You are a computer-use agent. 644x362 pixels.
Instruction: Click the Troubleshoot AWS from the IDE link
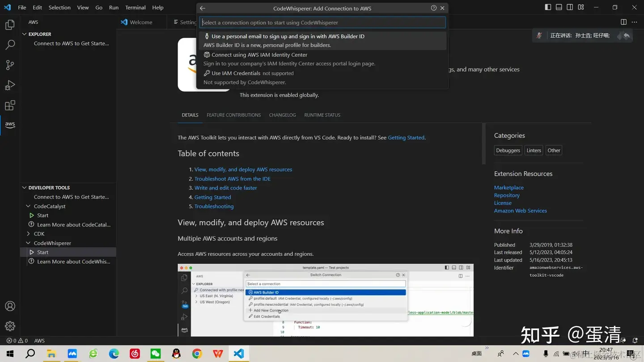point(232,179)
